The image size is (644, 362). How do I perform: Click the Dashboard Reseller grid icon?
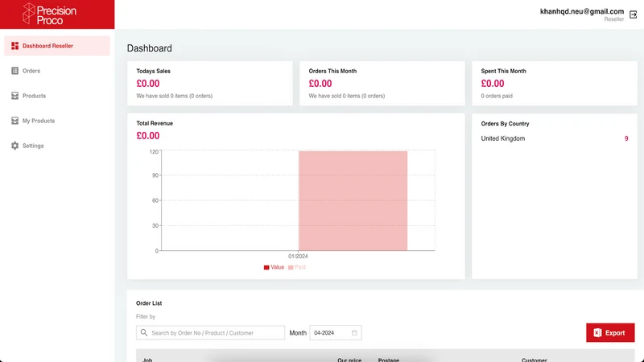[14, 46]
